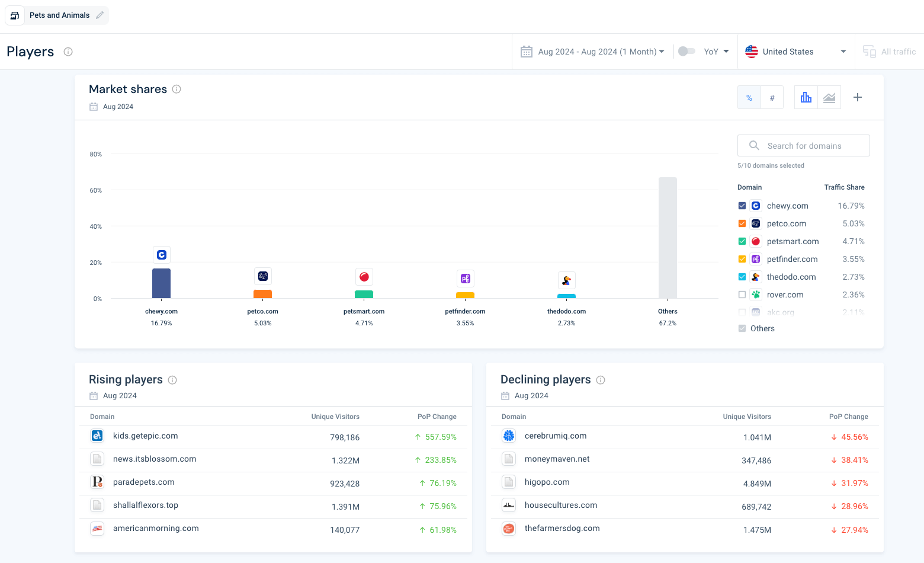This screenshot has height=563, width=924.
Task: Switch to area trend chart view
Action: (x=829, y=97)
